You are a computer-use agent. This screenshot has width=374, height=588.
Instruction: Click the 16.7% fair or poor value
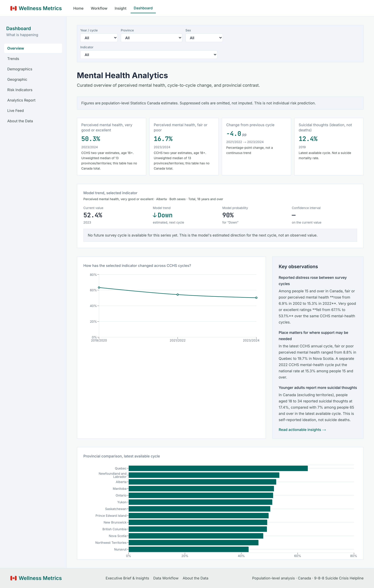(x=163, y=139)
